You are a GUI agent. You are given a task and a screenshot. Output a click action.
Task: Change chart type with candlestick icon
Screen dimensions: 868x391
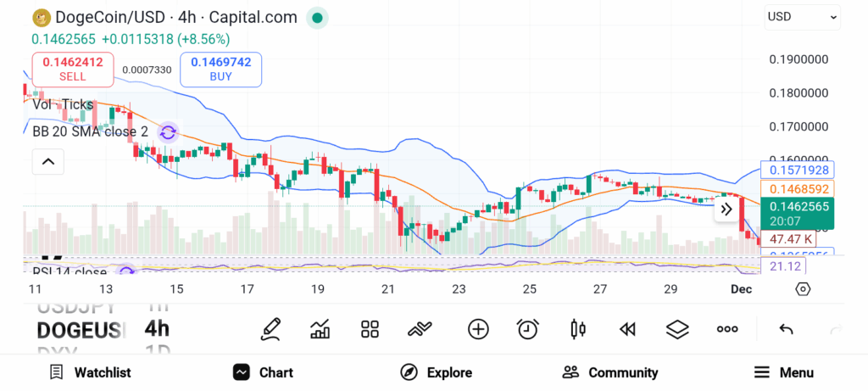click(578, 329)
